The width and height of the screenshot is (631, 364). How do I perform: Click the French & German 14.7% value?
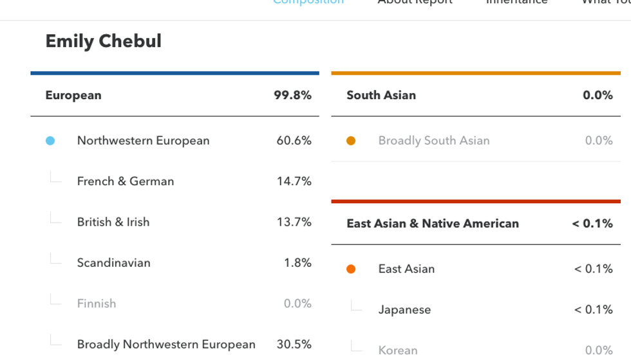294,181
